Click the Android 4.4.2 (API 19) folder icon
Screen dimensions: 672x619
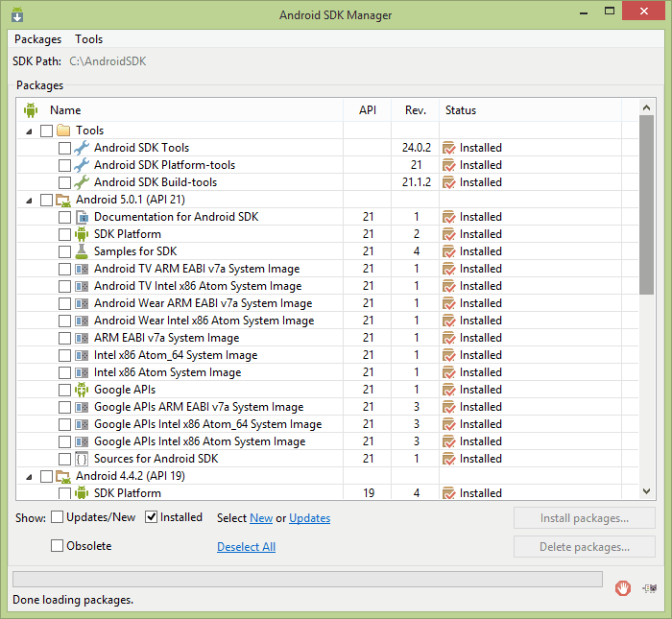(x=63, y=476)
